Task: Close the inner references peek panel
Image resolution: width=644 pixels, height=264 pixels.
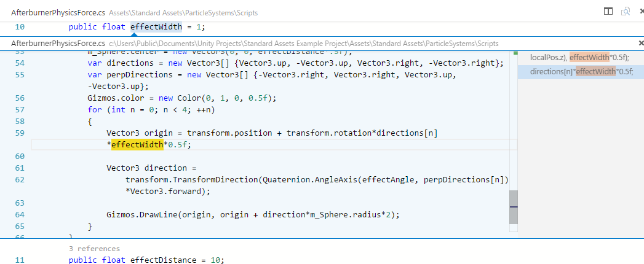Action: pos(640,44)
